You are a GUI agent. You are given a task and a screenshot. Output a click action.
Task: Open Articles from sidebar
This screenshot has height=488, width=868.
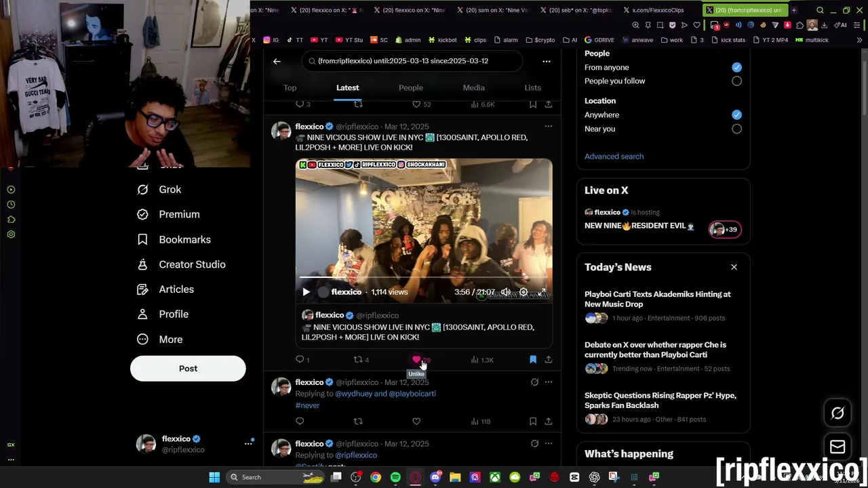pyautogui.click(x=166, y=289)
